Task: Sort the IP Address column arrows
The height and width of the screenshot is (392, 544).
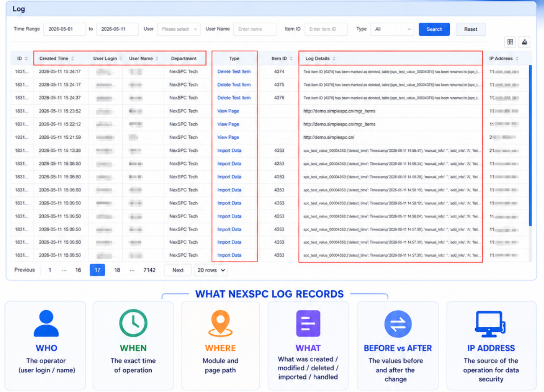Action: (x=517, y=58)
